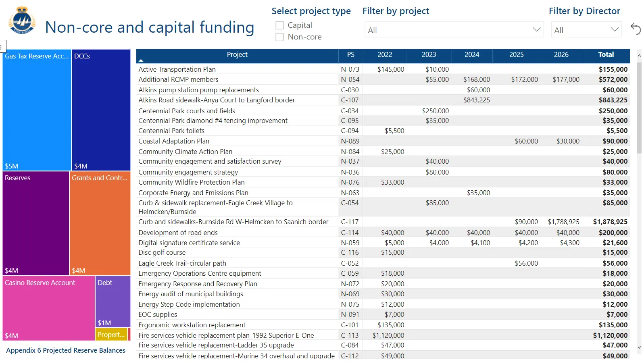This screenshot has width=644, height=364.
Task: Select EOC supplies project row
Action: point(383,314)
